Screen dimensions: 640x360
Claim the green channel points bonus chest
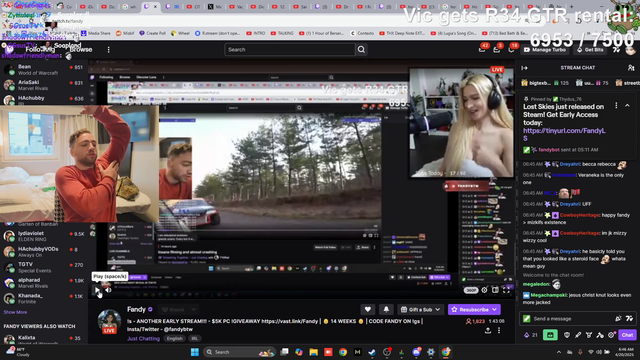click(550, 335)
